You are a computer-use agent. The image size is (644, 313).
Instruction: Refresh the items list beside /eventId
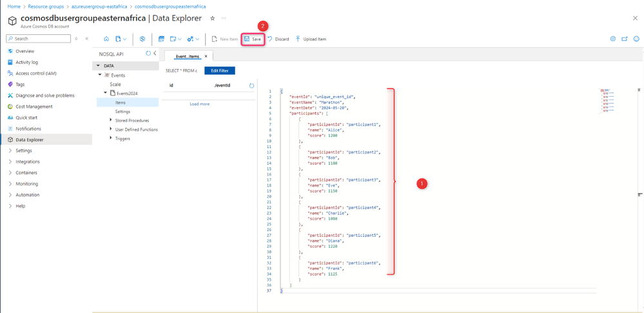252,86
